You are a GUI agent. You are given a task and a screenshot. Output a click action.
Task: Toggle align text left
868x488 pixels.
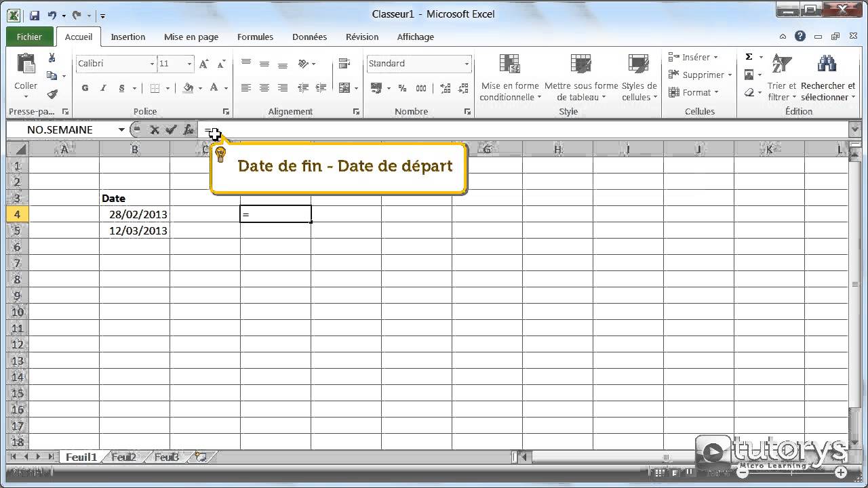coord(246,88)
